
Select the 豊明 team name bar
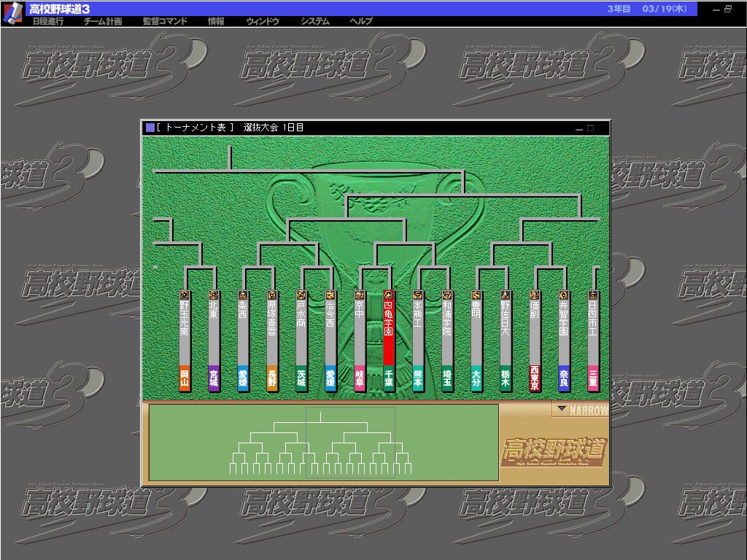click(x=476, y=332)
